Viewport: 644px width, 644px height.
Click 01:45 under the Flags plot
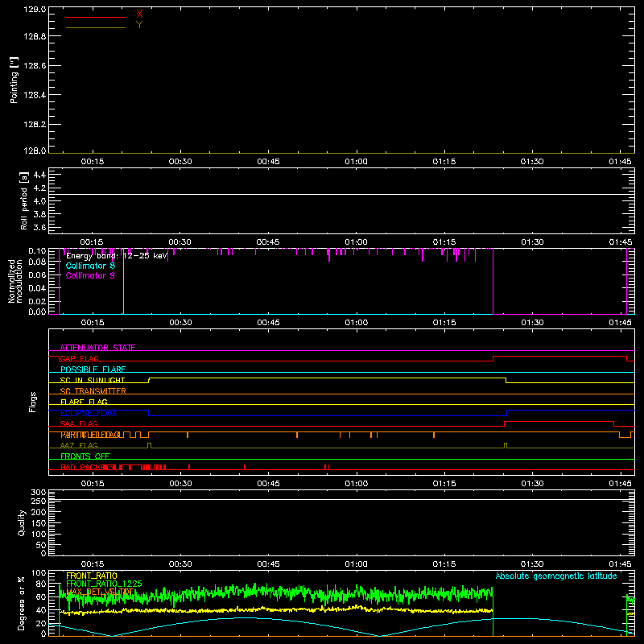pos(620,484)
